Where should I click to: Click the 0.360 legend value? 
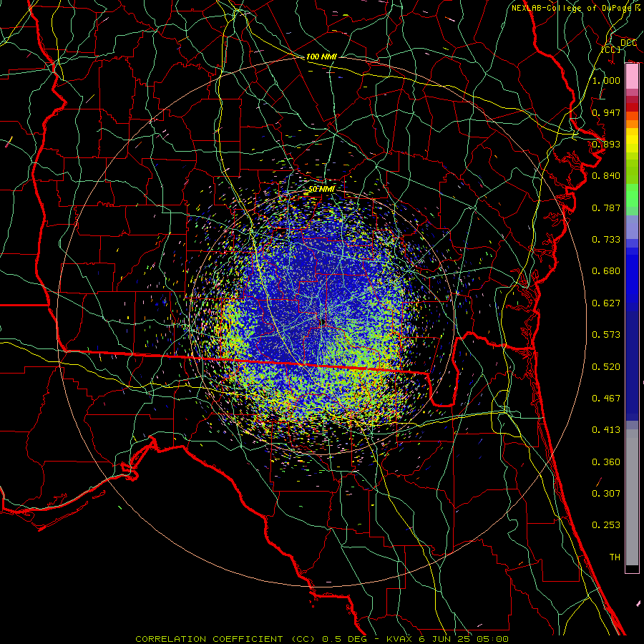[606, 462]
